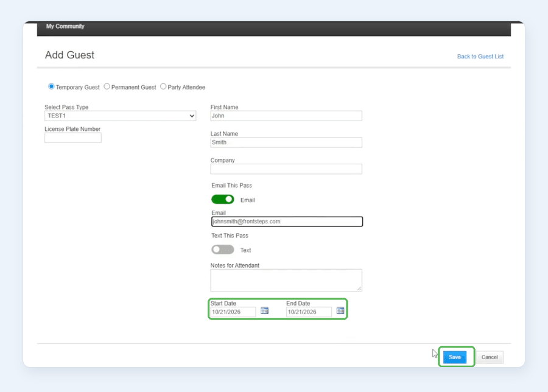Click the Notes for Attendant text area
The width and height of the screenshot is (548, 392).
[286, 280]
